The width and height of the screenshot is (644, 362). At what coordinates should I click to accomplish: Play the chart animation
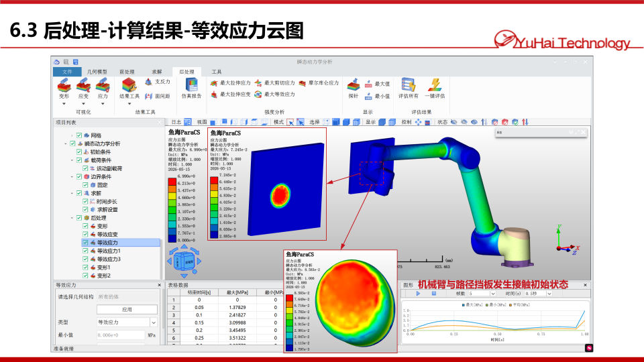(x=418, y=294)
